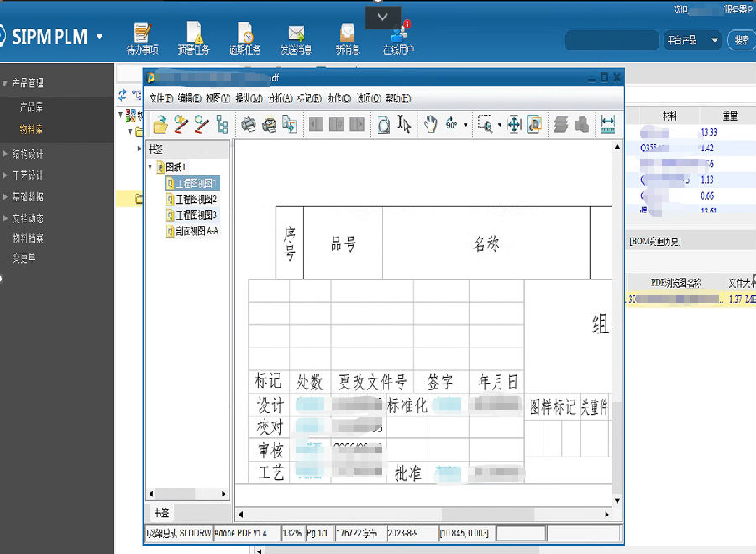
Task: Open the rotate 90° dropdown arrow
Action: click(466, 126)
